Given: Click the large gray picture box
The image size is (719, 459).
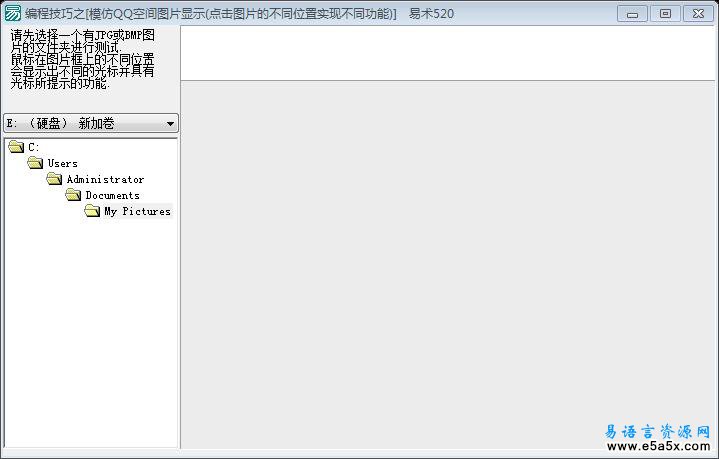Looking at the screenshot, I should [x=448, y=265].
